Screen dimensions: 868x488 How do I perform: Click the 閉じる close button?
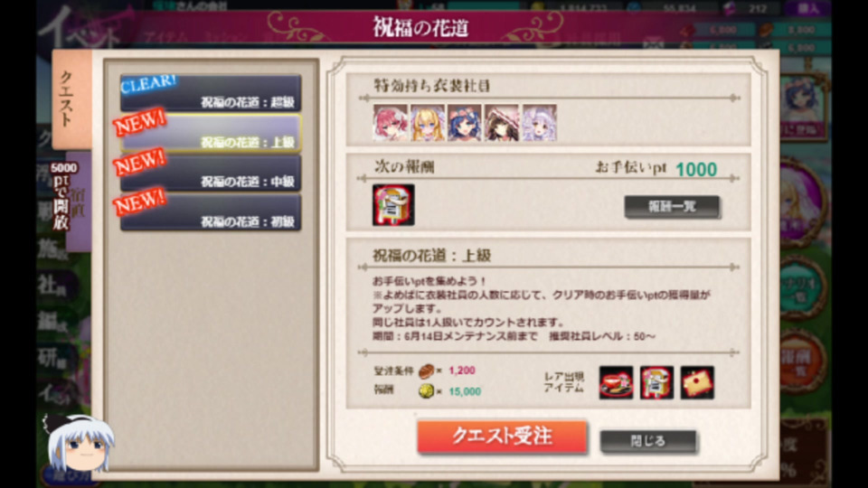pos(648,442)
